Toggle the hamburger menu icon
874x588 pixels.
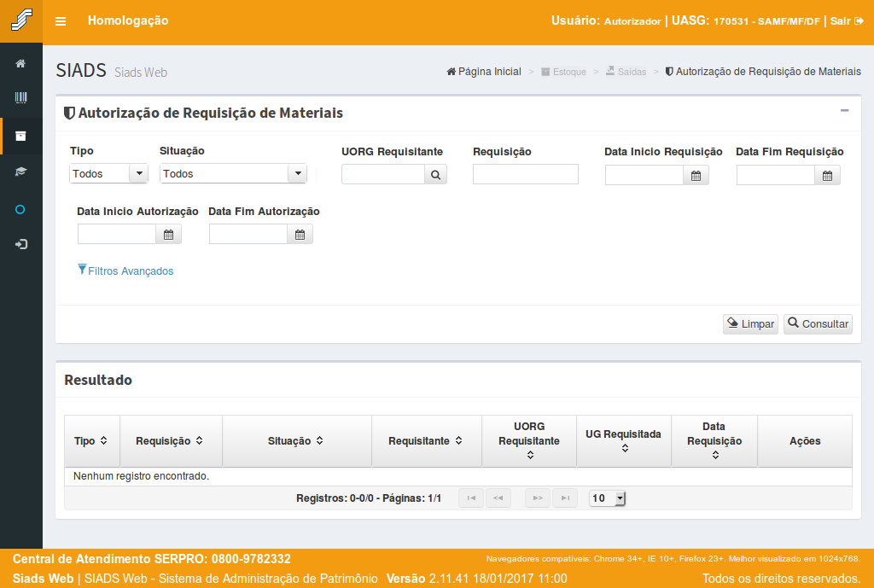(61, 21)
